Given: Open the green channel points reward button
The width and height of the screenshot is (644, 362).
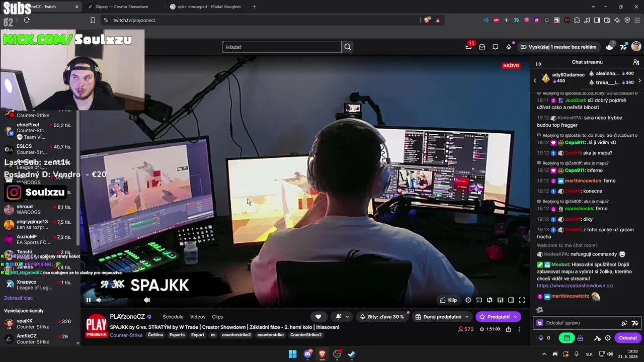Looking at the screenshot, I should (567, 338).
